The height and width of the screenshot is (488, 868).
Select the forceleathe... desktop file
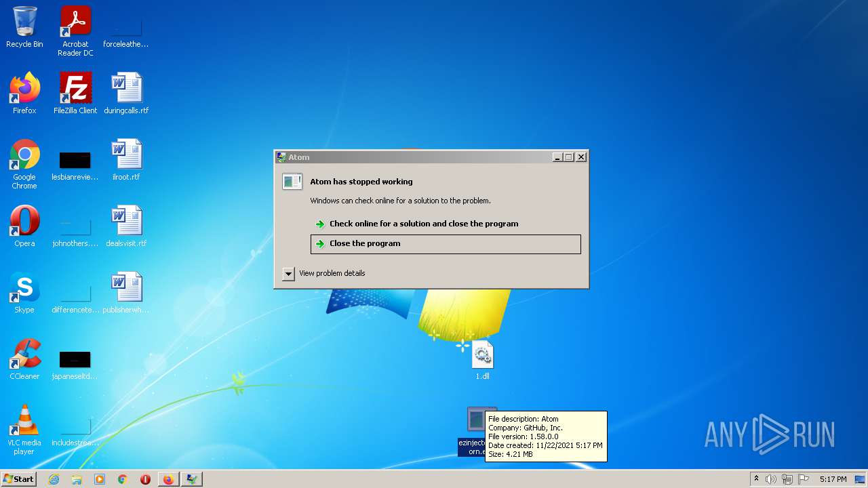click(126, 31)
